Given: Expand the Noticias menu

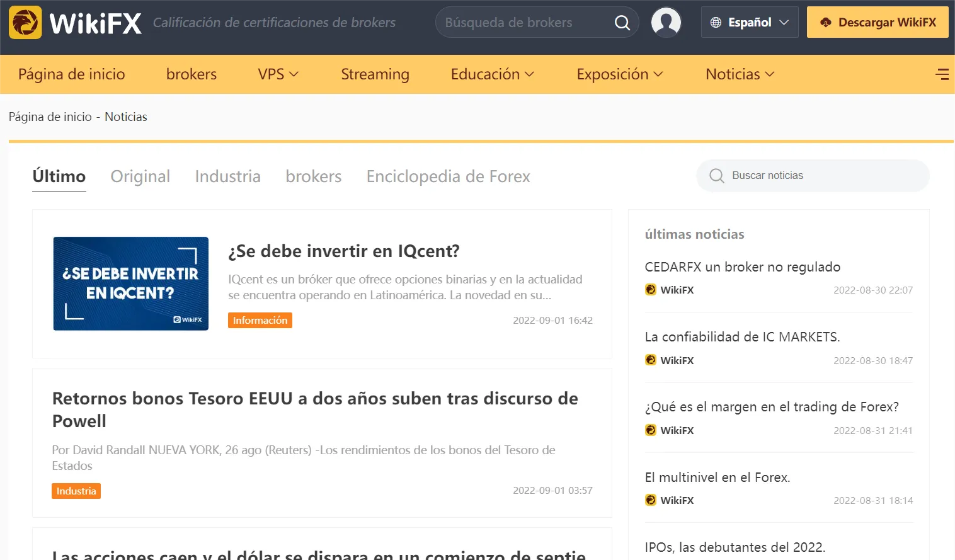Looking at the screenshot, I should (x=740, y=74).
